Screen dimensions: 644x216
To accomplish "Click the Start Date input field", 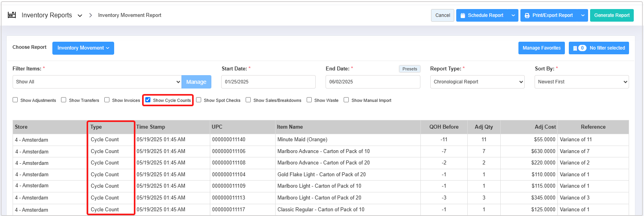I will point(268,82).
